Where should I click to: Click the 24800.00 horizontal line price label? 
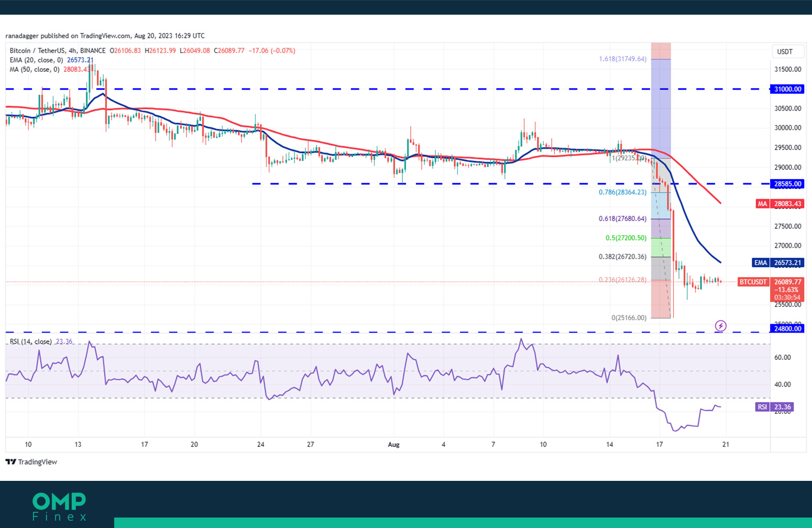coord(787,328)
